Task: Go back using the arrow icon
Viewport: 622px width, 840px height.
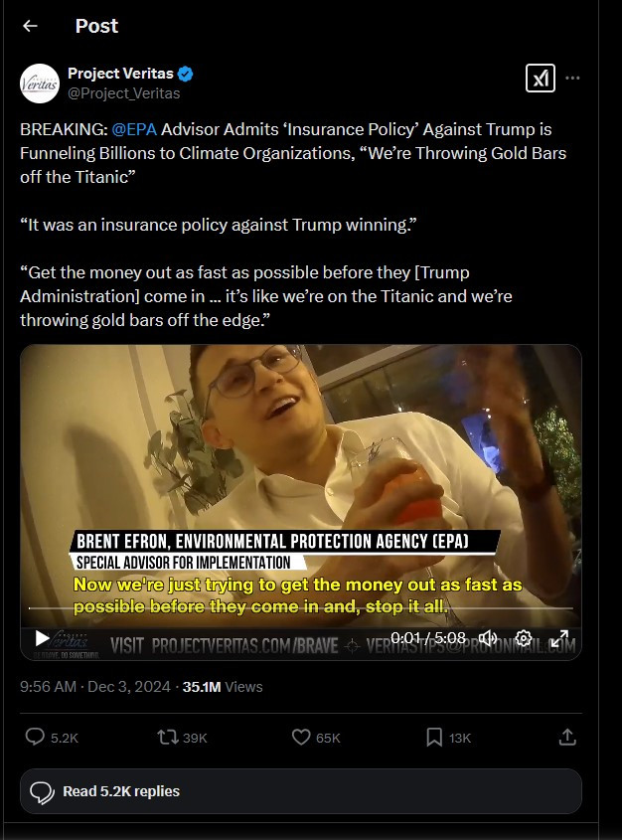Action: point(30,26)
